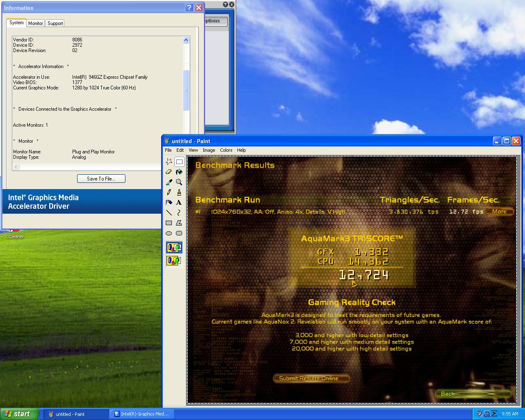This screenshot has width=525, height=420.
Task: Click the Benchmark Results heading in Paint canvas
Action: point(235,165)
